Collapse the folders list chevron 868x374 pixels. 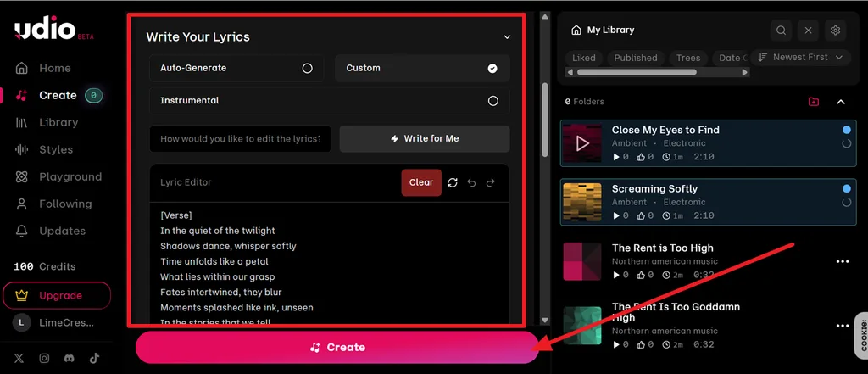[840, 102]
